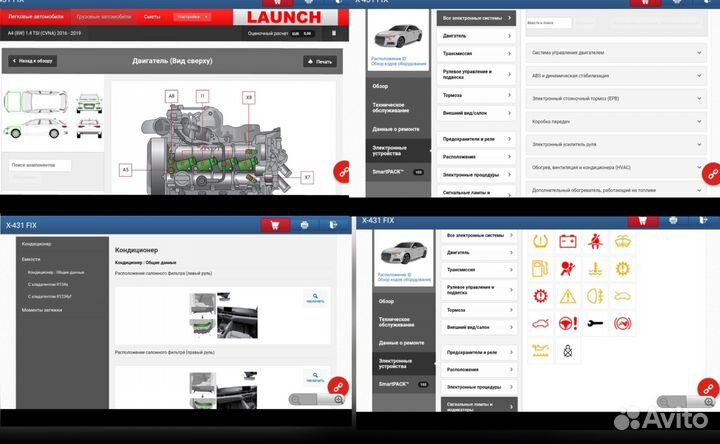This screenshot has height=444, width=720.
Task: Open 'Обзор кодов оборудования' link in electronic systems screen
Action: click(x=399, y=63)
